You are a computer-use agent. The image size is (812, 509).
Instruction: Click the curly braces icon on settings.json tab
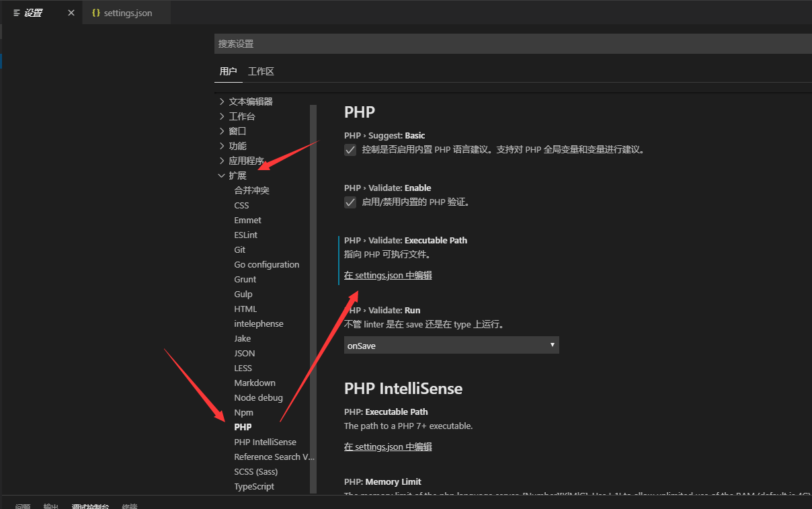click(96, 13)
